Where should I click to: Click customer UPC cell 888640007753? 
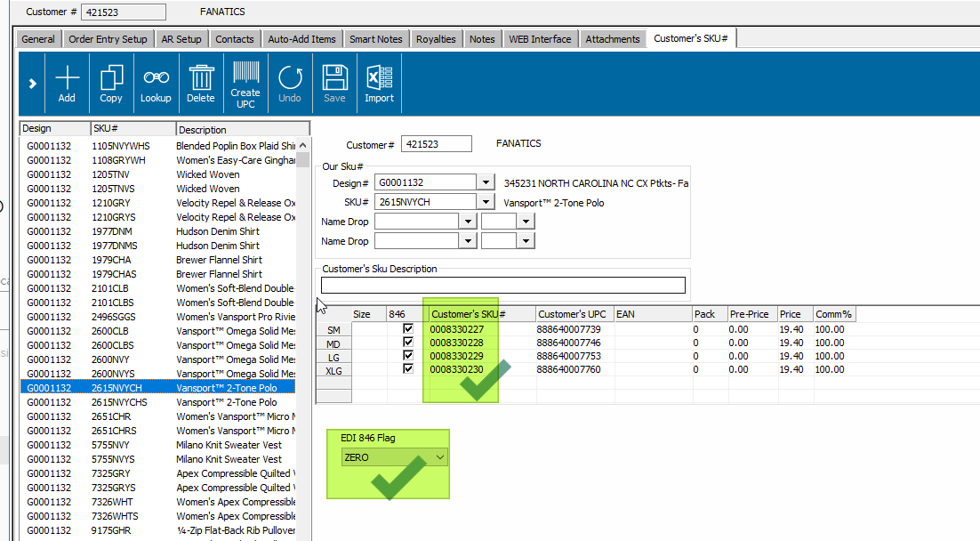click(575, 356)
